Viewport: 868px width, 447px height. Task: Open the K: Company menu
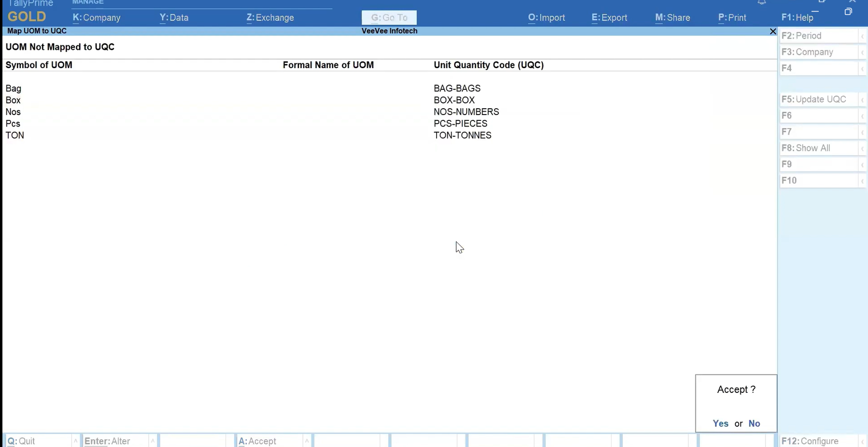click(x=97, y=18)
